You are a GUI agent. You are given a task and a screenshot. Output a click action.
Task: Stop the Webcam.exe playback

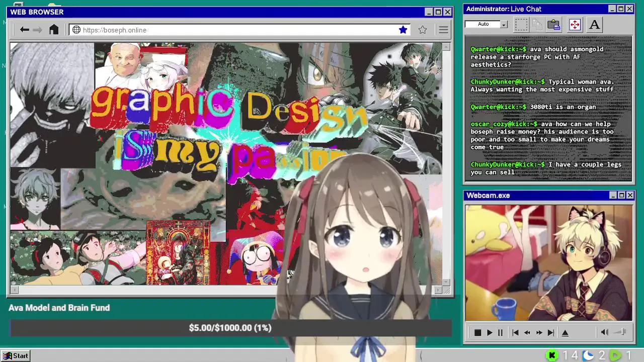point(477,332)
